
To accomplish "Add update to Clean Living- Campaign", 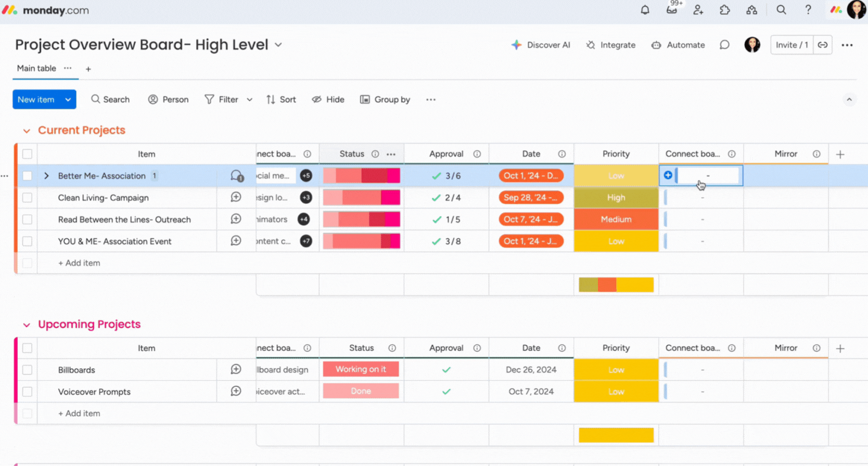I will pos(236,198).
